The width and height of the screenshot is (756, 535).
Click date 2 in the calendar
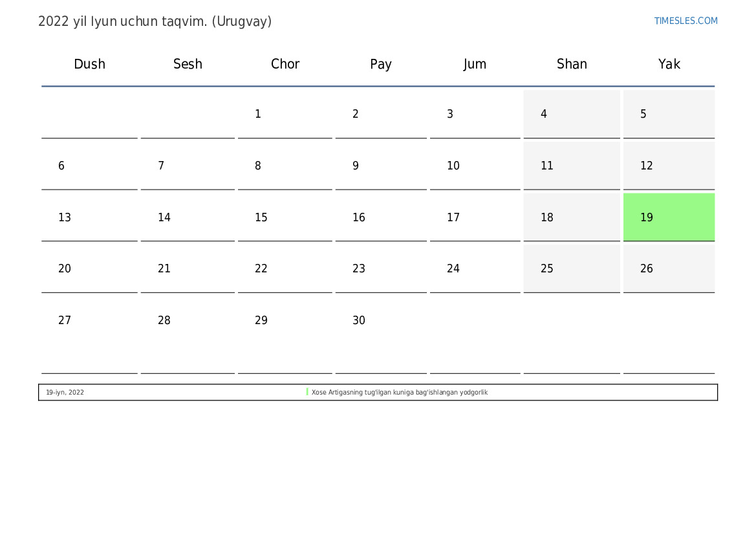355,114
